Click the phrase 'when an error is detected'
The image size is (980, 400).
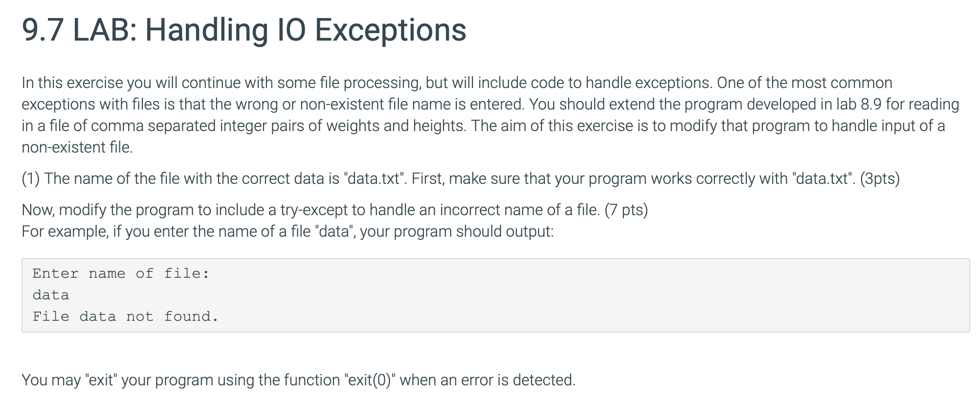(x=488, y=380)
